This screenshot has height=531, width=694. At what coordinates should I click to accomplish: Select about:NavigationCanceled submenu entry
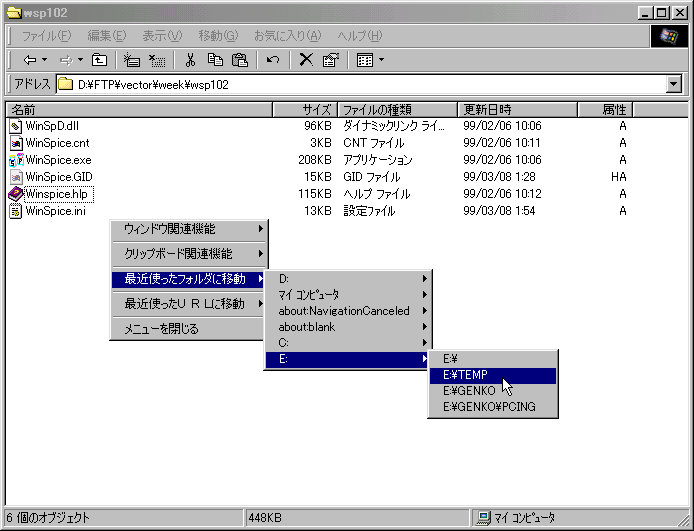(x=348, y=311)
